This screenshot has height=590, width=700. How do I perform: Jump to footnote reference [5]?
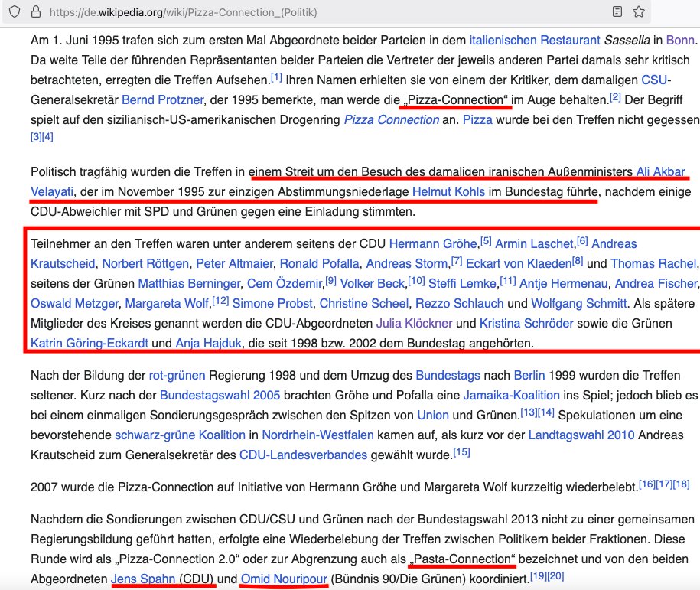pos(486,241)
